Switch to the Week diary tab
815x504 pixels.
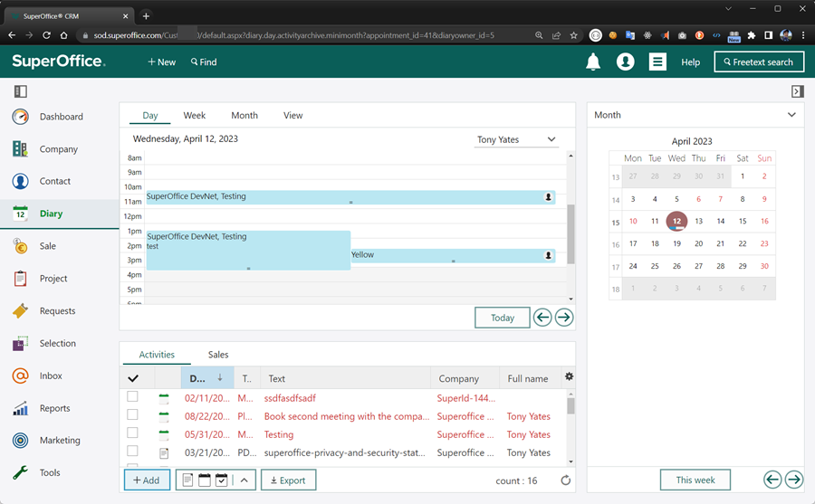(194, 116)
